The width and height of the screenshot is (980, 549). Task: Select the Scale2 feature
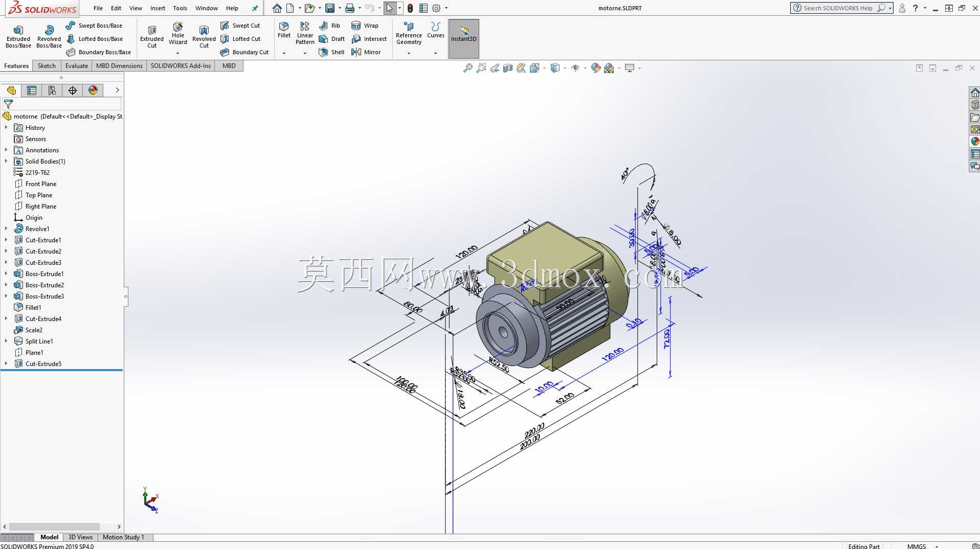point(34,330)
